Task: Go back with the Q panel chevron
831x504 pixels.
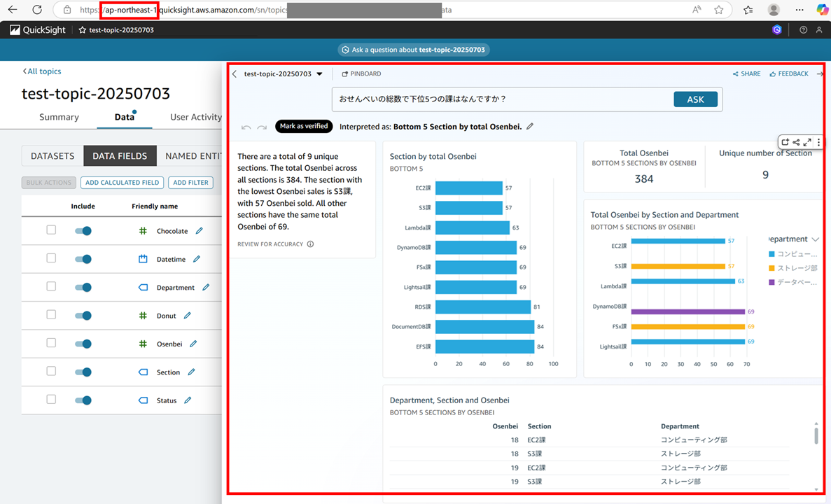Action: [x=235, y=73]
